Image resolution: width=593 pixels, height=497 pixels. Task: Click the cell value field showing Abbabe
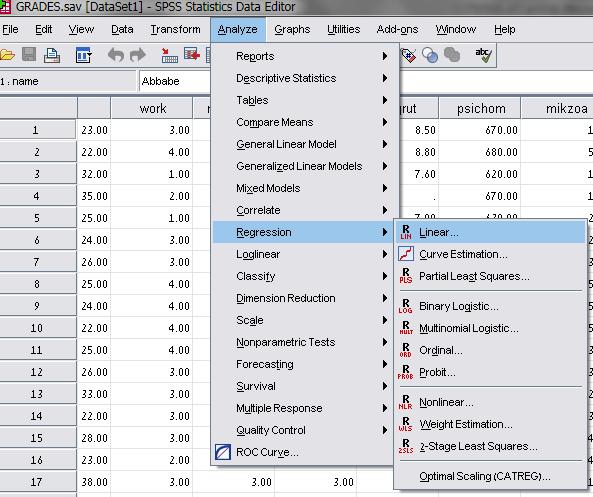pyautogui.click(x=175, y=81)
